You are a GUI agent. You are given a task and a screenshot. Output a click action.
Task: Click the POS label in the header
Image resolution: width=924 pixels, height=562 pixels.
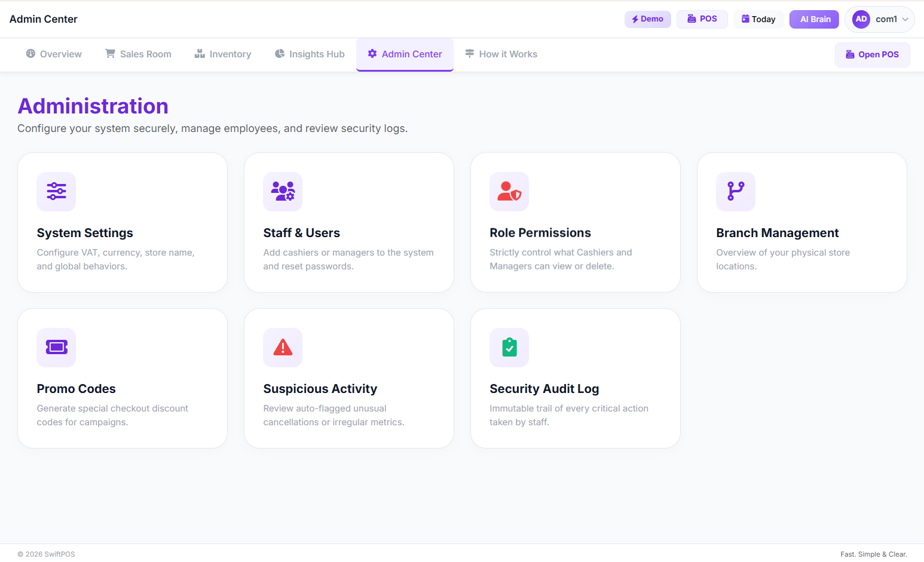point(708,19)
